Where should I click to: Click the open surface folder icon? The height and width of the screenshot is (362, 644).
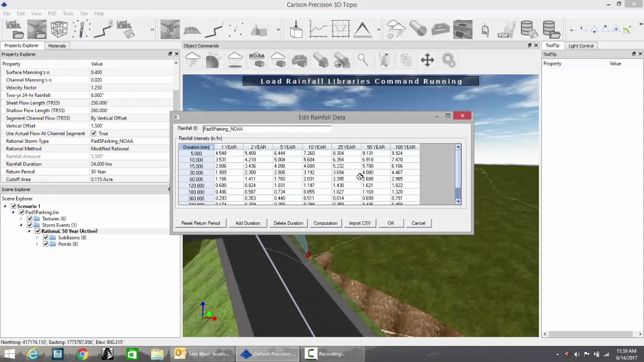[37, 29]
